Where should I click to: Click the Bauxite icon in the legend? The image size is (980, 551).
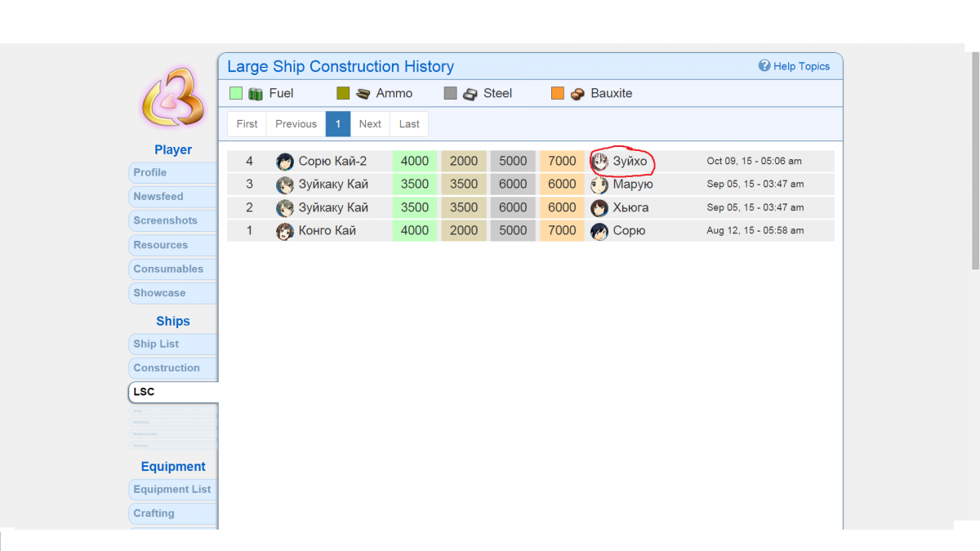(x=577, y=94)
